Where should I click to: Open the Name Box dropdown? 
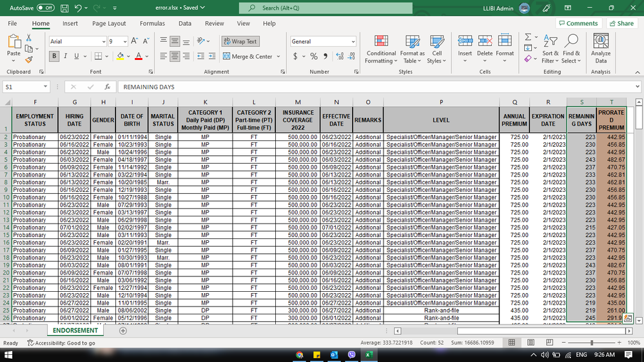pyautogui.click(x=46, y=86)
